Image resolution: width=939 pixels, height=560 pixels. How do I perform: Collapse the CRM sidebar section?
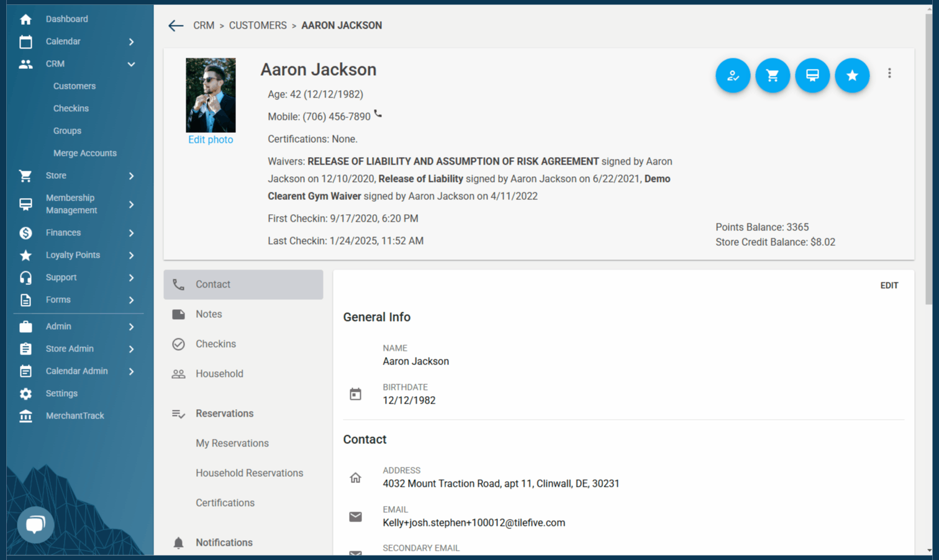point(131,64)
